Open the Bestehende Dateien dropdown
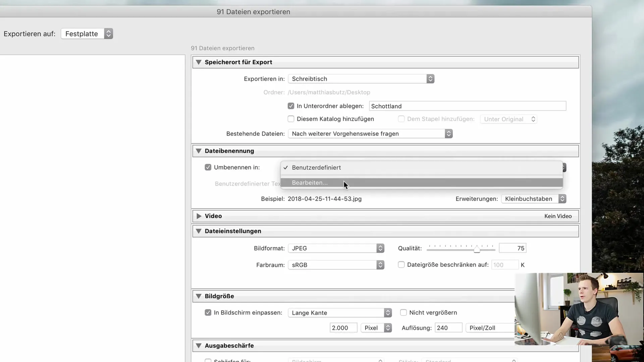 click(370, 134)
